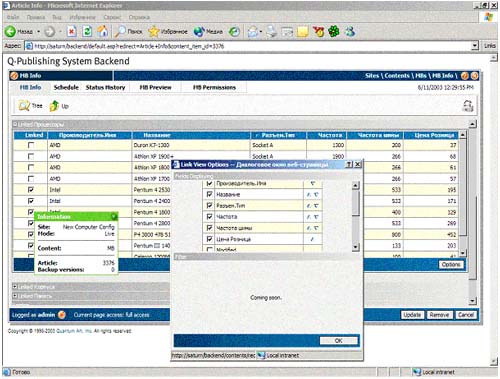Image resolution: width=500 pixels, height=379 pixels.
Task: Check the AMD Duron XP-1300 Linked checkbox
Action: (x=31, y=145)
